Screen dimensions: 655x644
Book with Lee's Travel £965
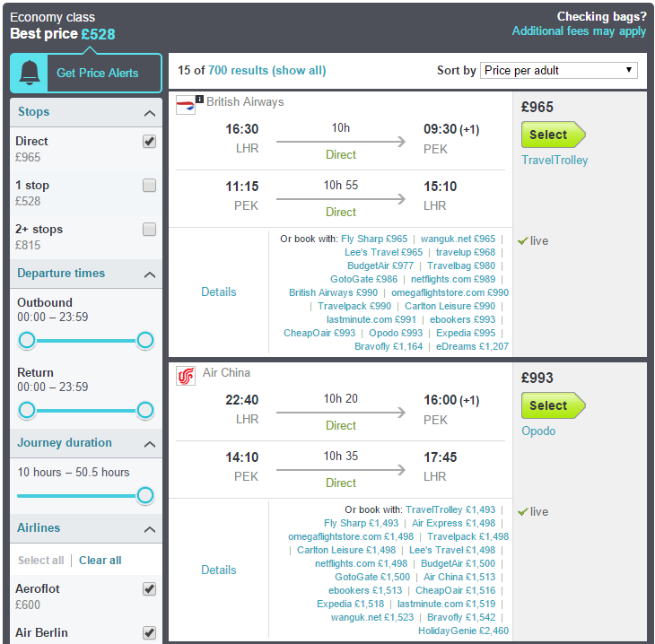point(383,252)
